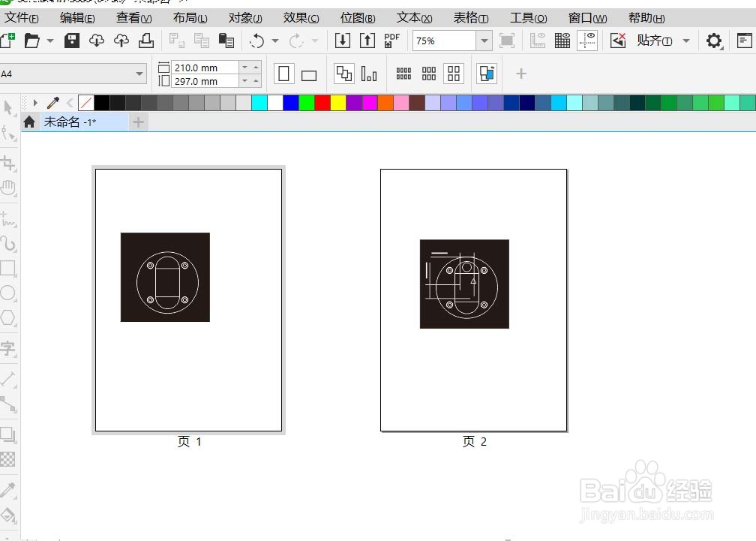Screen dimensions: 756x541
Task: Expand the zoom level dropdown
Action: point(484,41)
